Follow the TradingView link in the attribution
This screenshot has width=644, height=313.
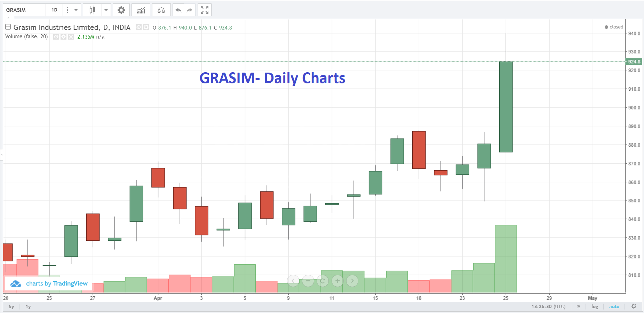tap(70, 283)
